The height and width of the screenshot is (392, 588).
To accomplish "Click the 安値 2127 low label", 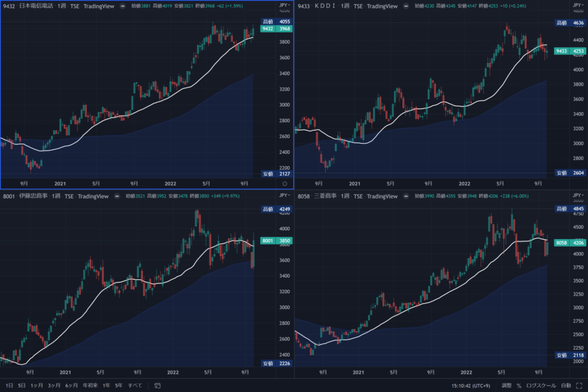I will coord(276,174).
